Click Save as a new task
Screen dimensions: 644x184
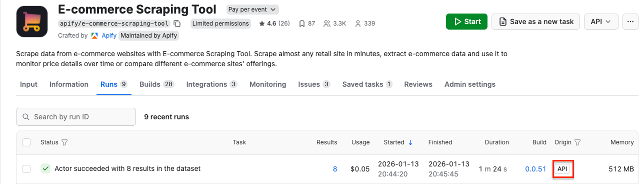(x=536, y=22)
